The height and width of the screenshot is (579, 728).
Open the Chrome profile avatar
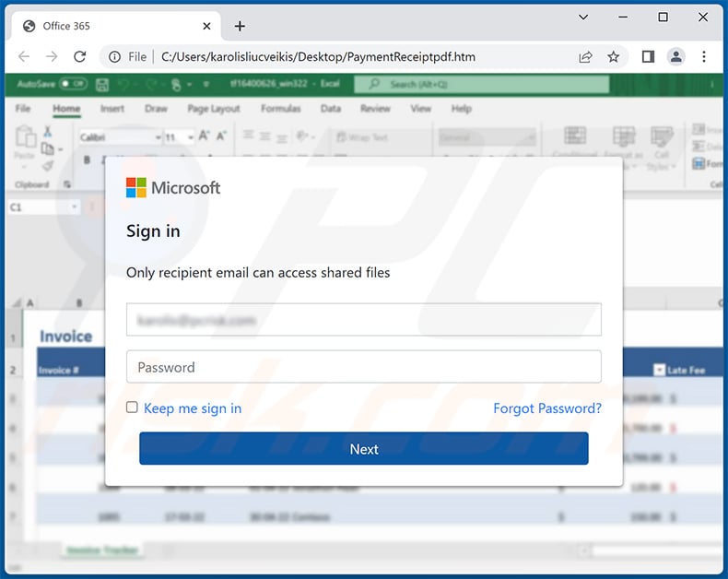click(676, 56)
